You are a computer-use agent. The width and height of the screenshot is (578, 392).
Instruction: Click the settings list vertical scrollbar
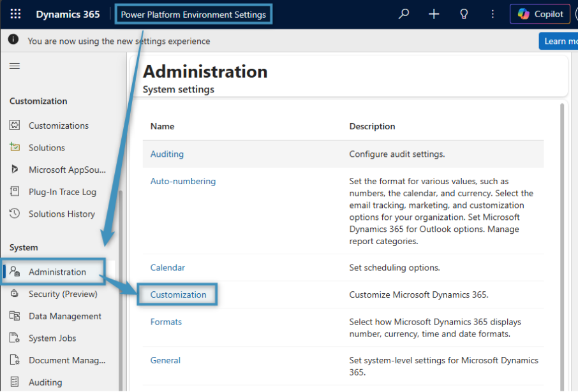pyautogui.click(x=562, y=247)
